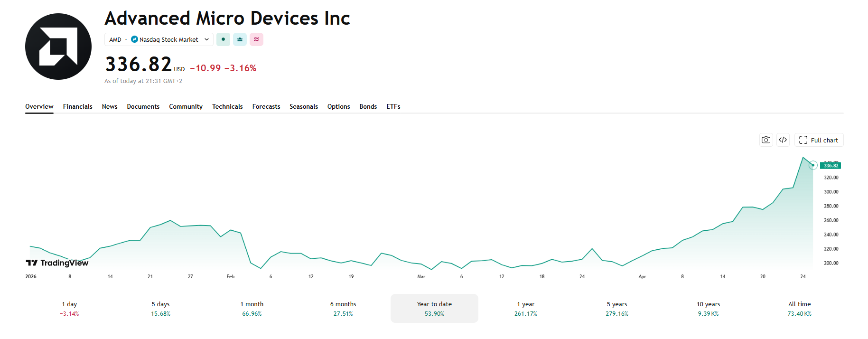
Task: Open the embed code icon for the chart
Action: 783,140
